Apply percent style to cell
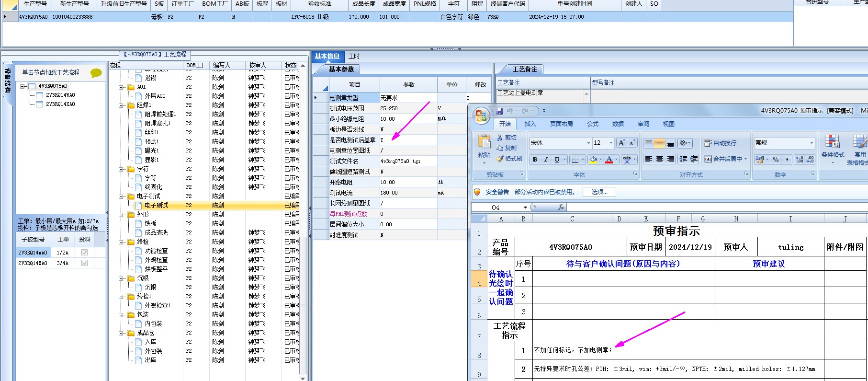 pos(776,160)
